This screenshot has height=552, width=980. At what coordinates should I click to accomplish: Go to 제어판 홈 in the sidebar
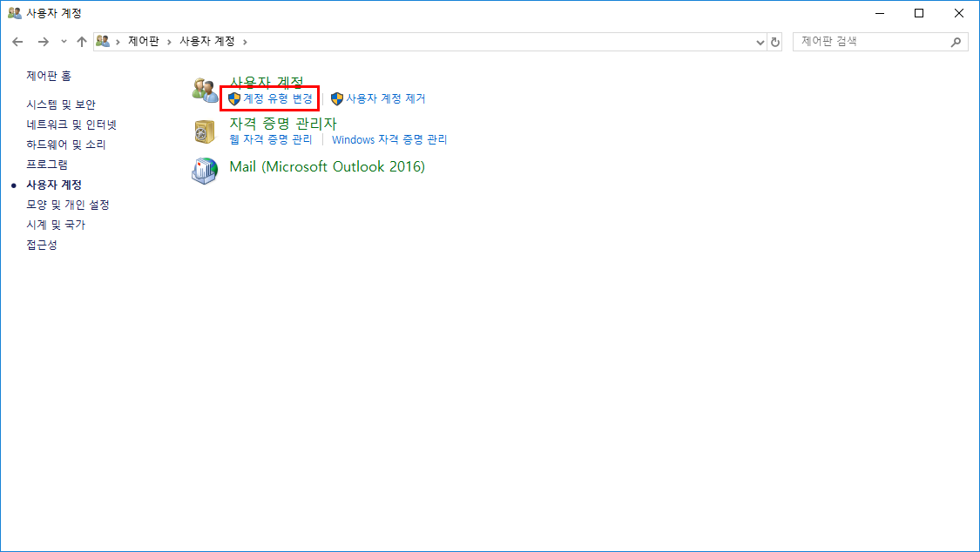coord(49,76)
